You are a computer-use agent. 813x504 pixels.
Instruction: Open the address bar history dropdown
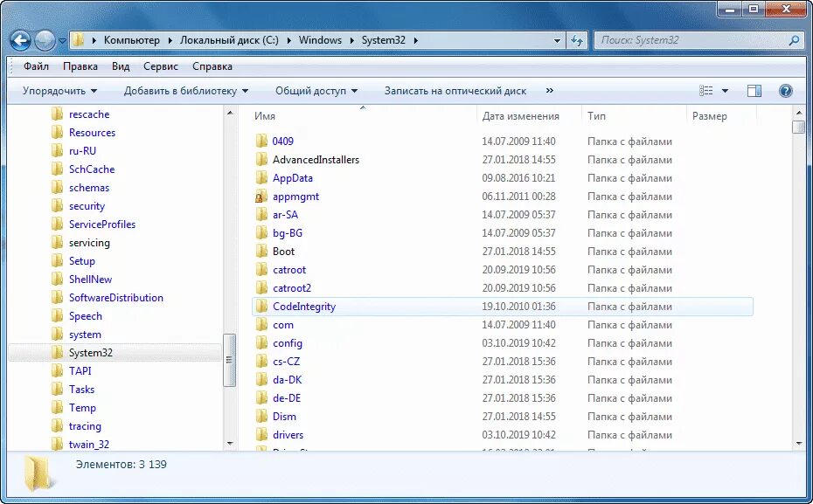click(557, 40)
